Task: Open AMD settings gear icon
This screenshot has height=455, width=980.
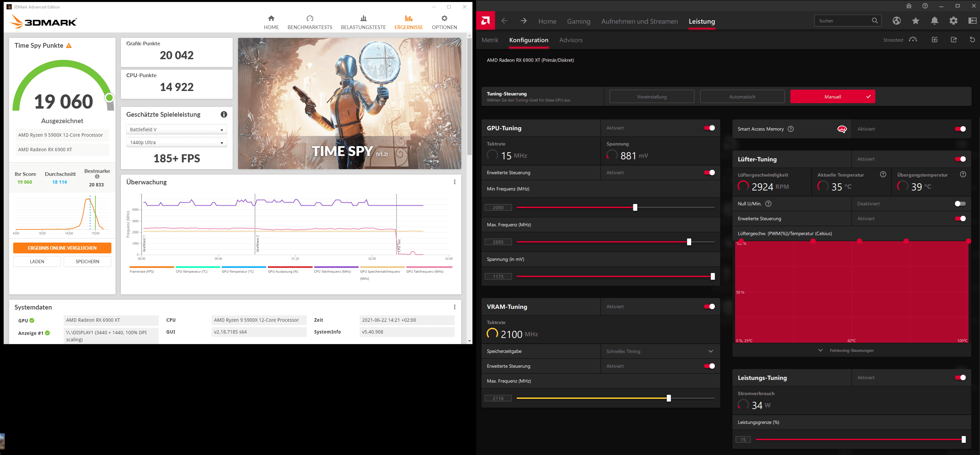Action: (953, 21)
